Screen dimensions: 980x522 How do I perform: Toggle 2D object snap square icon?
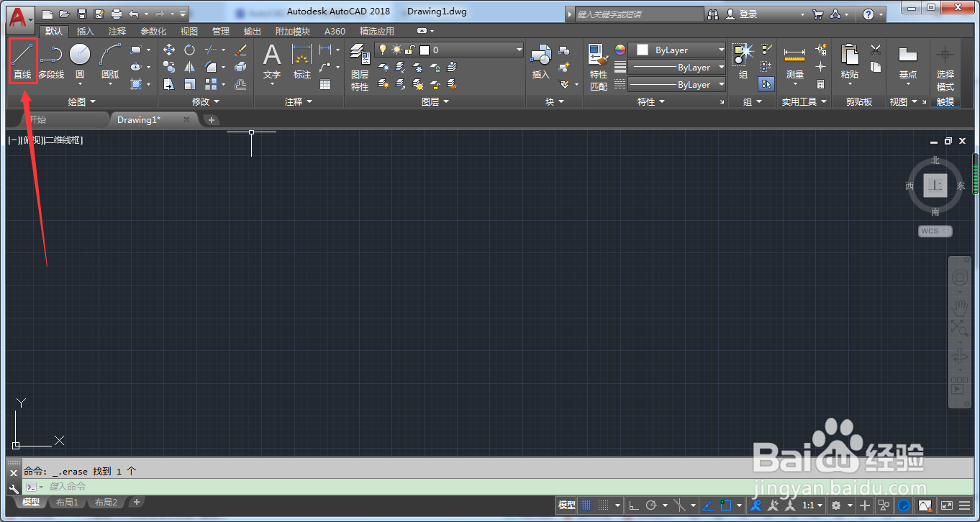tap(725, 505)
